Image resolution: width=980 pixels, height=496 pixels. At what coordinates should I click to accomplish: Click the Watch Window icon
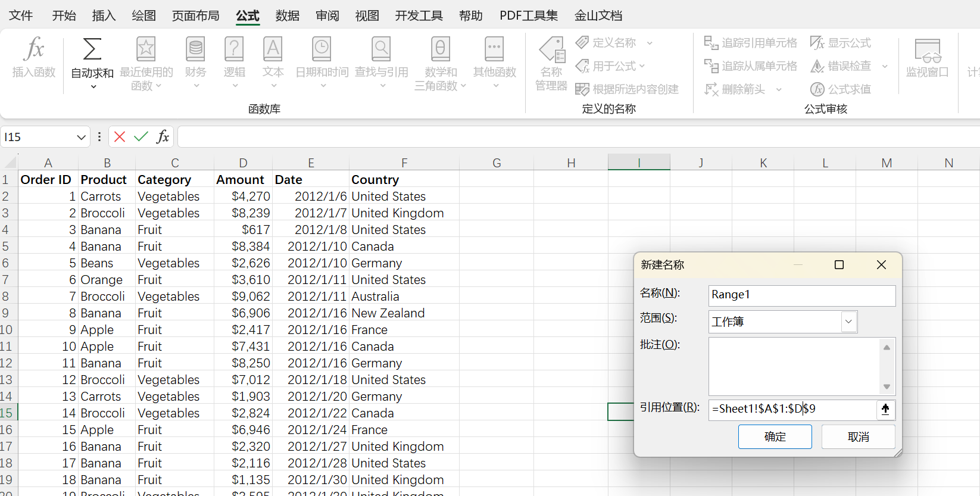927,51
